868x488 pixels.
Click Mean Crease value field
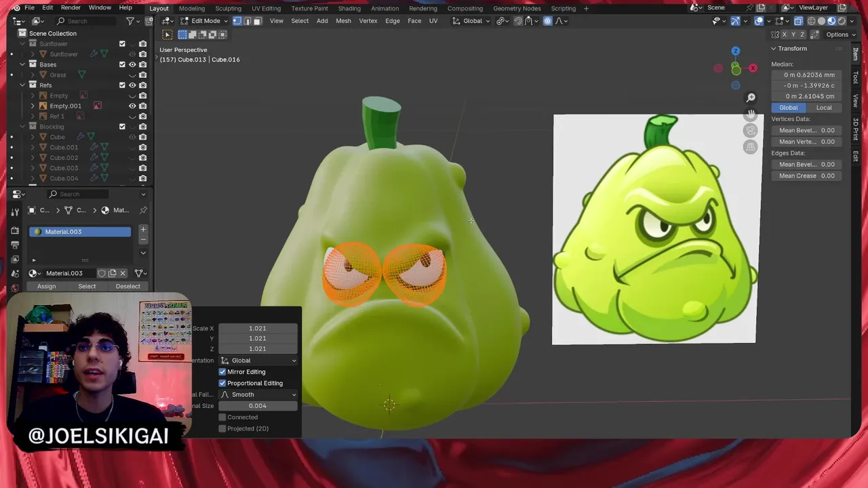[x=807, y=176]
